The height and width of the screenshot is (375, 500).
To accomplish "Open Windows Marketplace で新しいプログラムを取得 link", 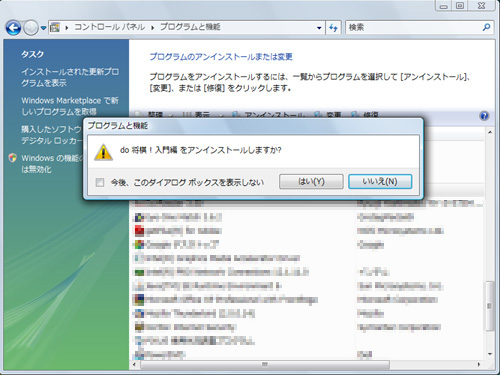I will 70,106.
